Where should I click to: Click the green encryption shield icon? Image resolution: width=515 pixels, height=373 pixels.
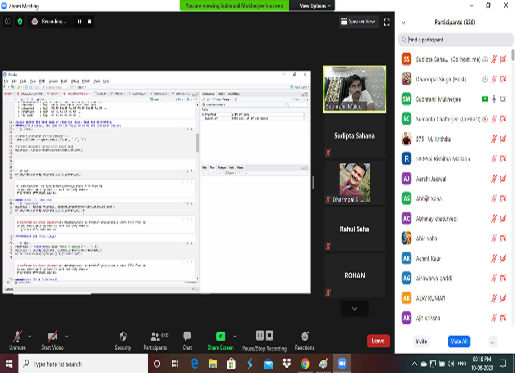click(x=20, y=22)
